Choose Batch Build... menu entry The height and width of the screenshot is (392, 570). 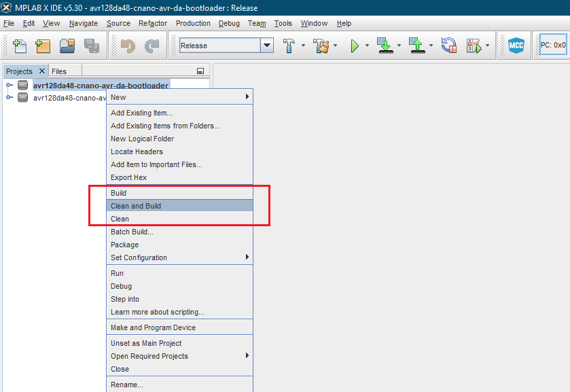pos(179,232)
